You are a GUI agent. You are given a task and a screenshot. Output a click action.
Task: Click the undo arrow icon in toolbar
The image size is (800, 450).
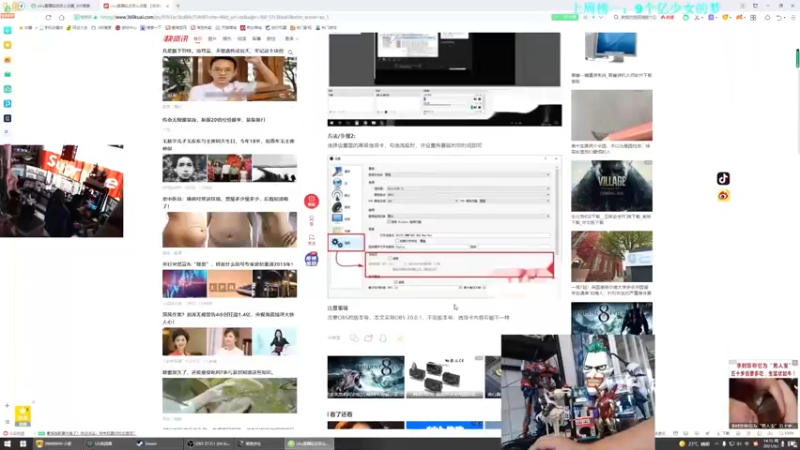pyautogui.click(x=779, y=17)
